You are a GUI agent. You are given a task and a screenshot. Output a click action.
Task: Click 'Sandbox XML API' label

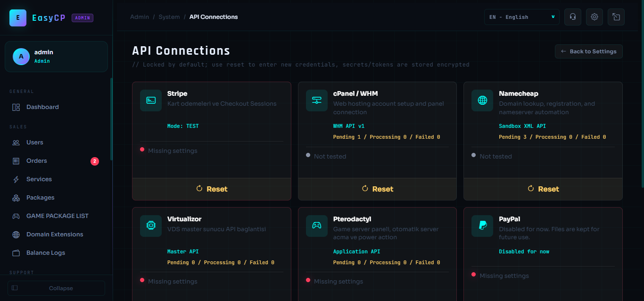point(522,126)
